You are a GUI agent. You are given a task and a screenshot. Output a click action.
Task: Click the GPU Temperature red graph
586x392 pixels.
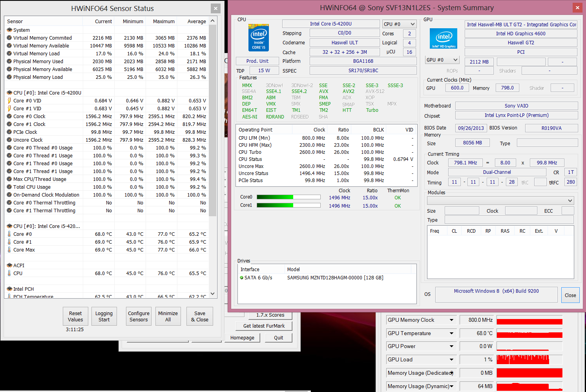(529, 333)
